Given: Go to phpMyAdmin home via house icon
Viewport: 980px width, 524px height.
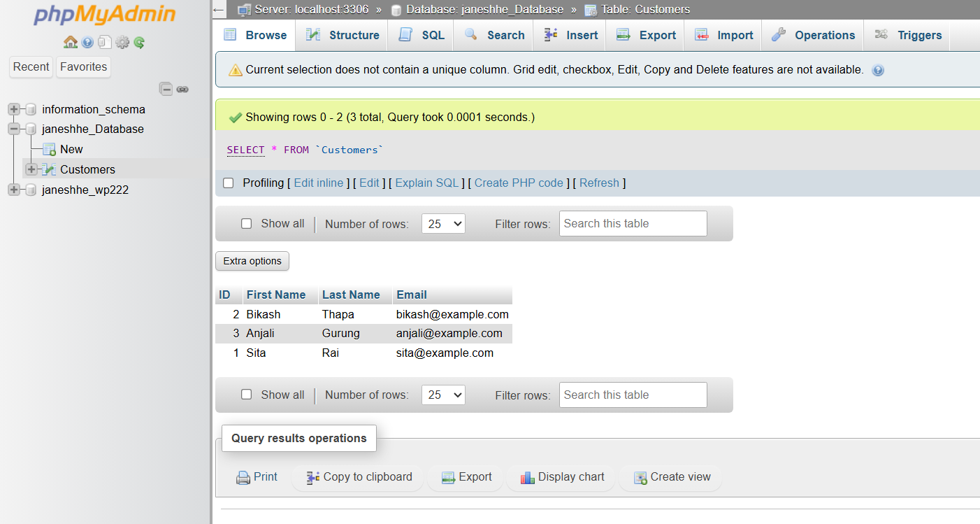Looking at the screenshot, I should (71, 43).
